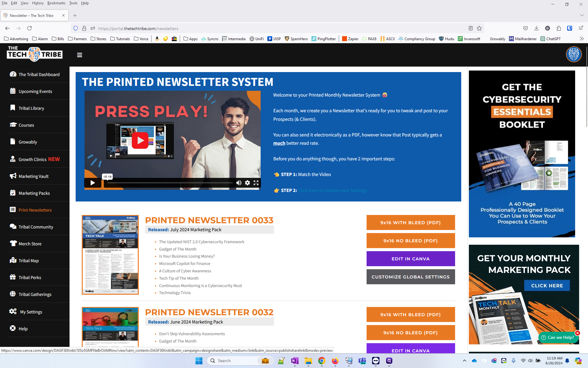This screenshot has height=368, width=588.
Task: Click the Windows taskbar Search box
Action: [x=240, y=361]
